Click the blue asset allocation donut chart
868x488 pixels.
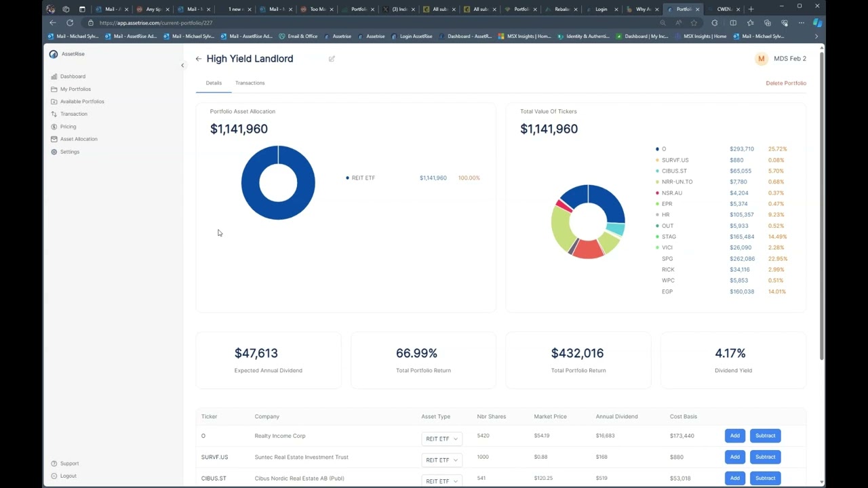click(x=278, y=182)
